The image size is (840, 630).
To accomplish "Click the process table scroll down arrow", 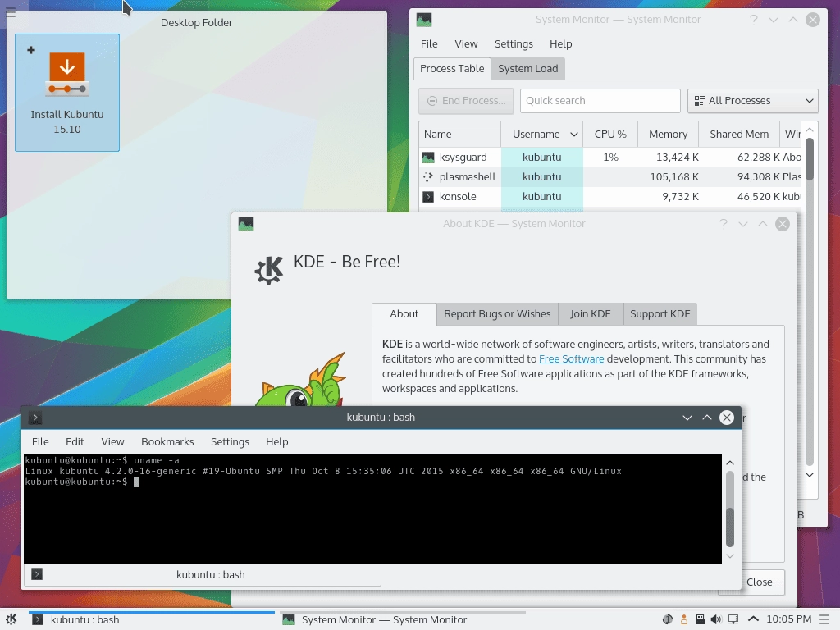I will [810, 475].
